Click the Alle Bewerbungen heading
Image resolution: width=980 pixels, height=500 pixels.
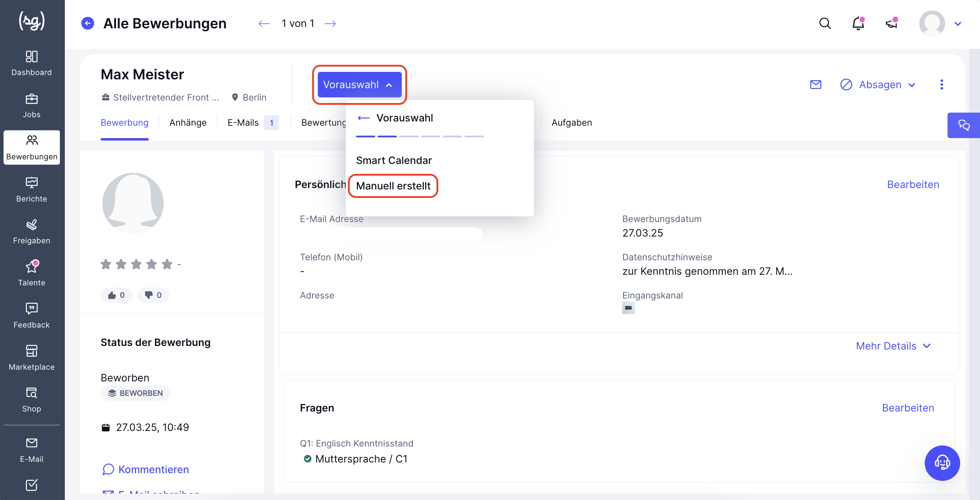(165, 24)
